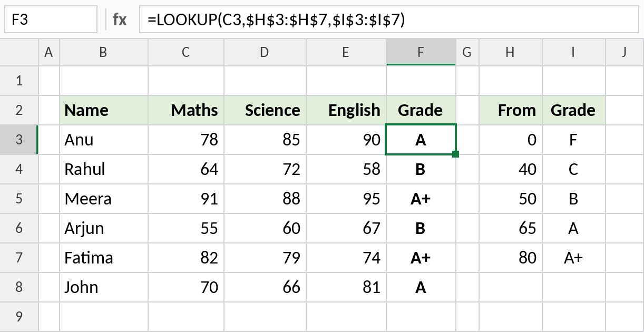This screenshot has height=332, width=644.
Task: Click the English header cell
Action: click(346, 110)
